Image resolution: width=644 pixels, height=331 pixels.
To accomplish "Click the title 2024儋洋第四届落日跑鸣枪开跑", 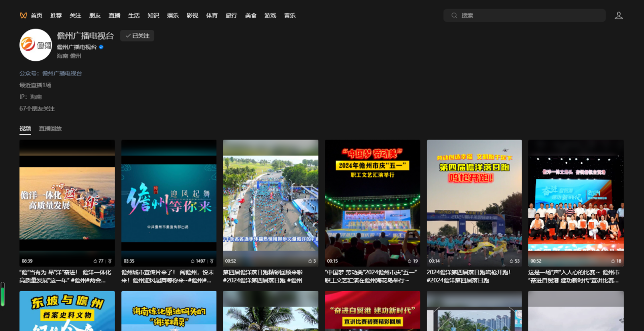I will (x=469, y=276).
